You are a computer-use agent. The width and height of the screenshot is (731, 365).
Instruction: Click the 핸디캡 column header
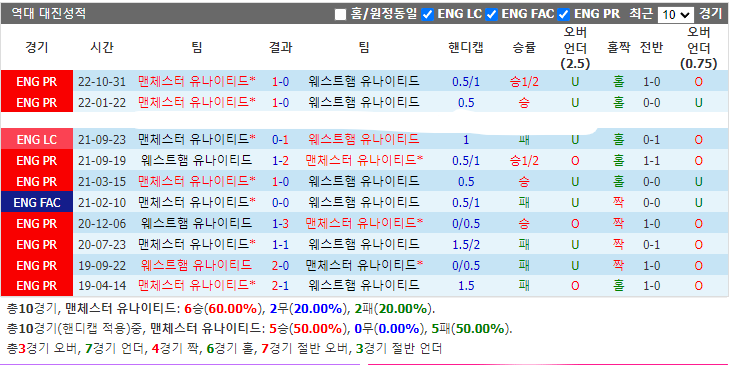(x=466, y=47)
